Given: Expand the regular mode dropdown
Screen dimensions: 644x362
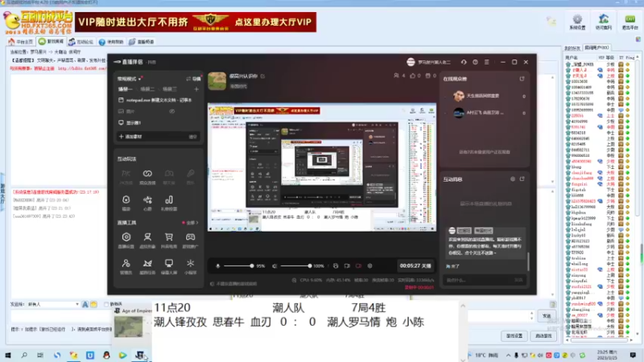Looking at the screenshot, I should pyautogui.click(x=130, y=78).
